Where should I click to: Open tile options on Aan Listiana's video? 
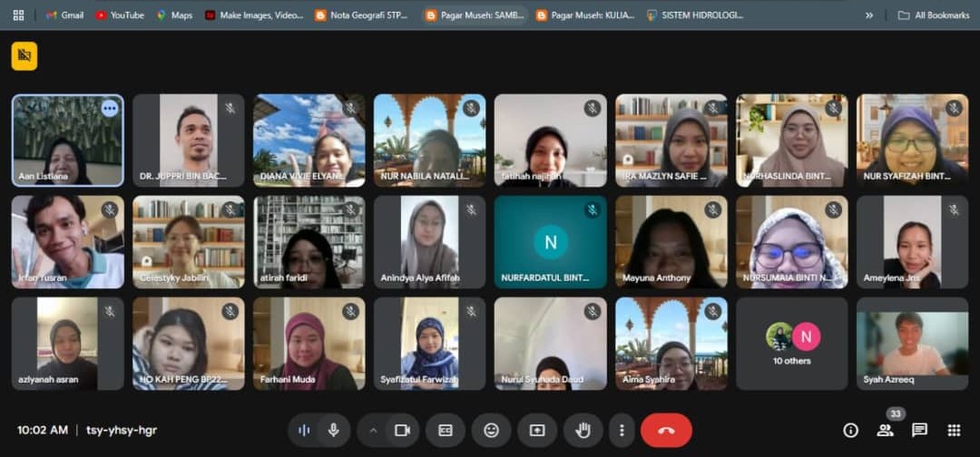coord(110,108)
